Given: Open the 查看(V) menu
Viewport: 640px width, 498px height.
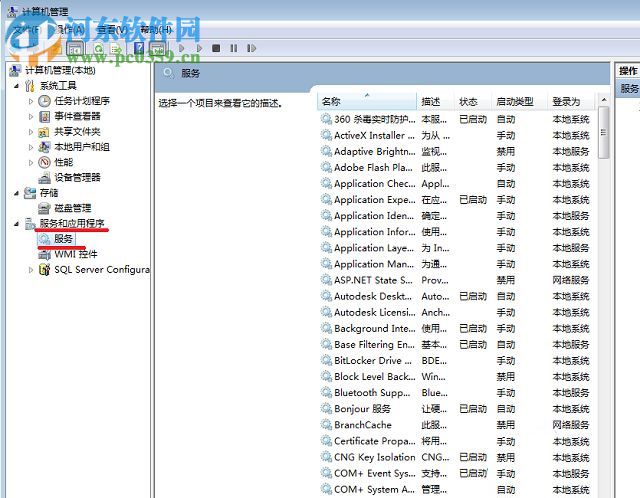Looking at the screenshot, I should 112,29.
